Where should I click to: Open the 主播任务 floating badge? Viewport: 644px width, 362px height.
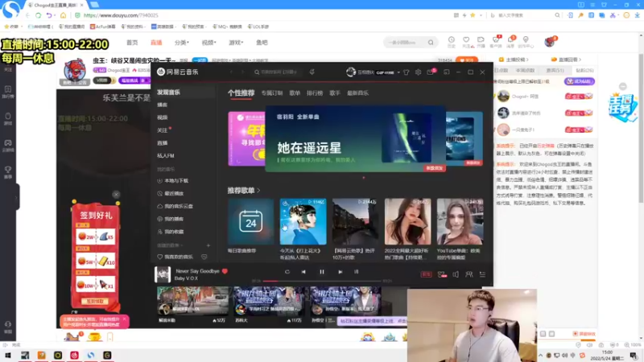(622, 107)
